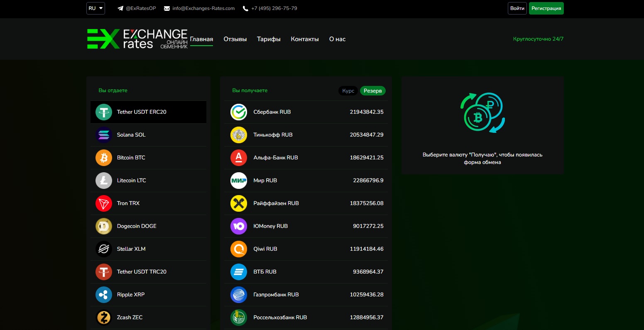Click the ВТБ blue logo icon
This screenshot has height=330, width=644.
[x=239, y=272]
